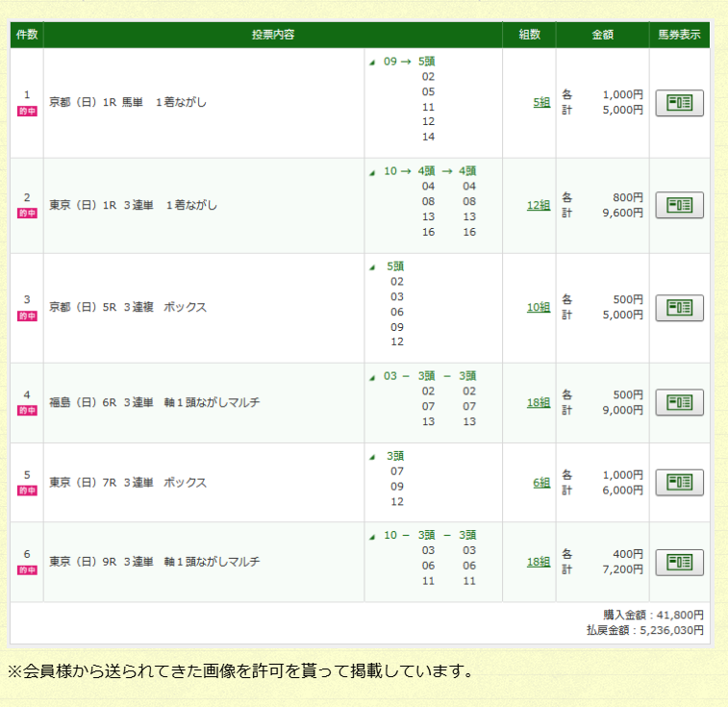The image size is (728, 707).
Task: View the 18組 combinations for 福島 6R
Action: (539, 402)
